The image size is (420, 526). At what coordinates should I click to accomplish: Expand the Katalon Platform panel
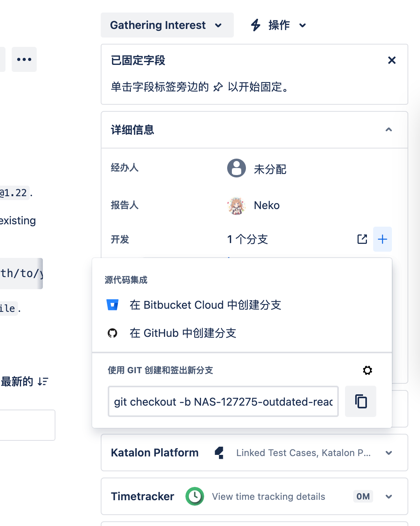pyautogui.click(x=388, y=453)
